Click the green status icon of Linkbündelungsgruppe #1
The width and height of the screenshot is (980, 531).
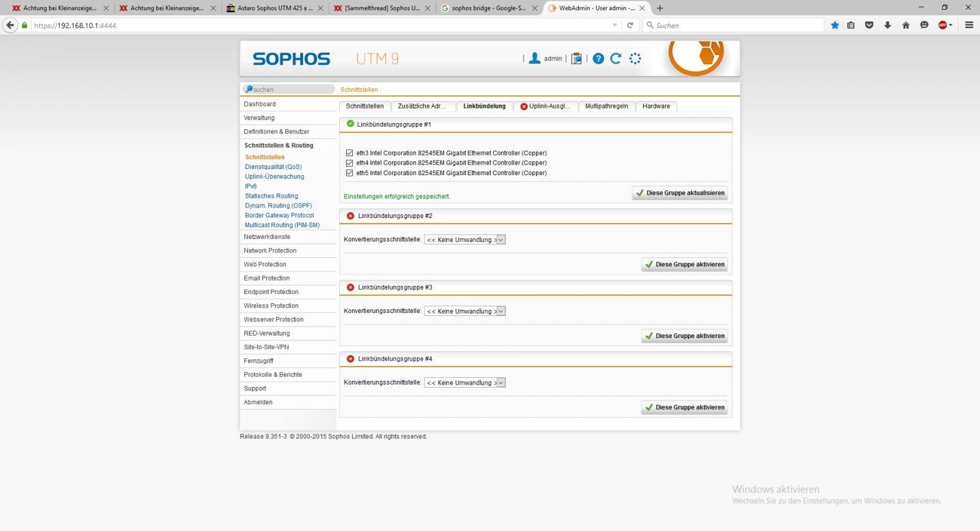[350, 124]
